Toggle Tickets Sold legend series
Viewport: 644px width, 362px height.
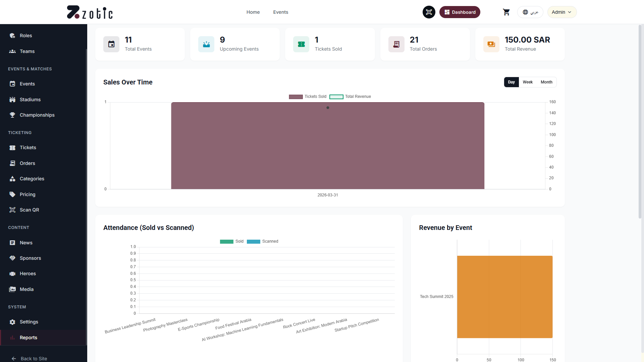[296, 97]
